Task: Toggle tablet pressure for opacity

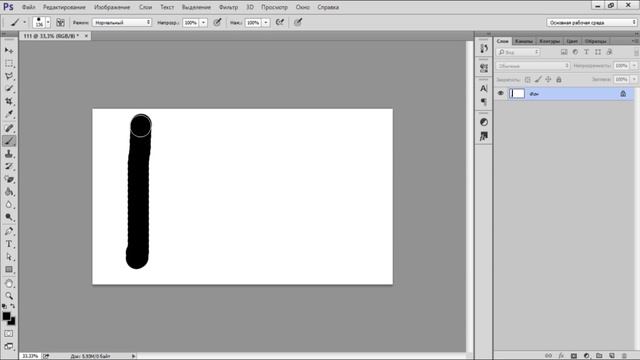Action: [x=218, y=22]
